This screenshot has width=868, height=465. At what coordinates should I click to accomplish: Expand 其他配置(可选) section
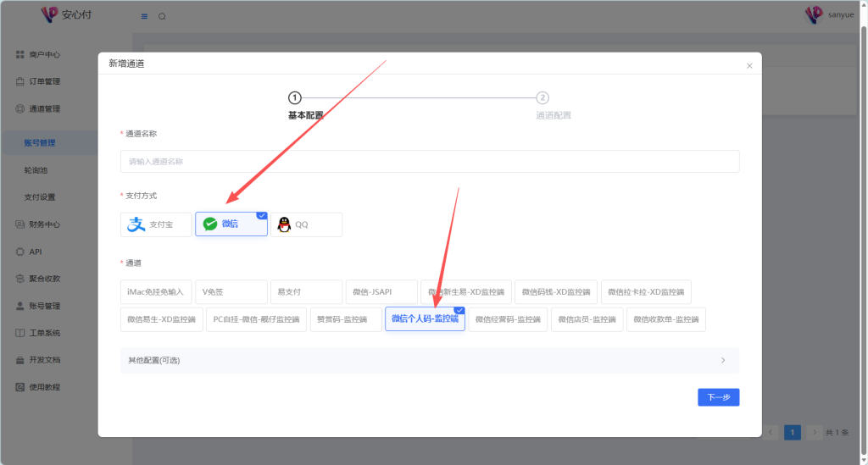pyautogui.click(x=430, y=361)
